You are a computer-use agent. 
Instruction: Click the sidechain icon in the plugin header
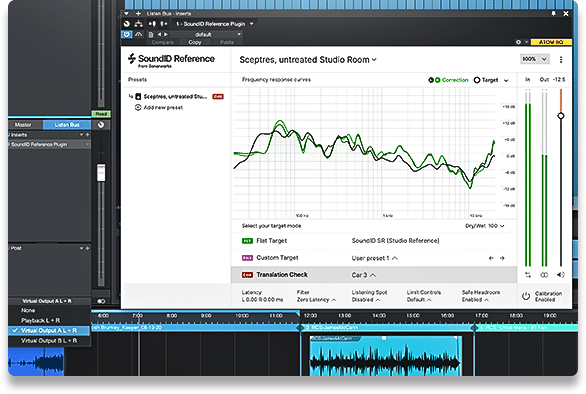click(x=152, y=24)
